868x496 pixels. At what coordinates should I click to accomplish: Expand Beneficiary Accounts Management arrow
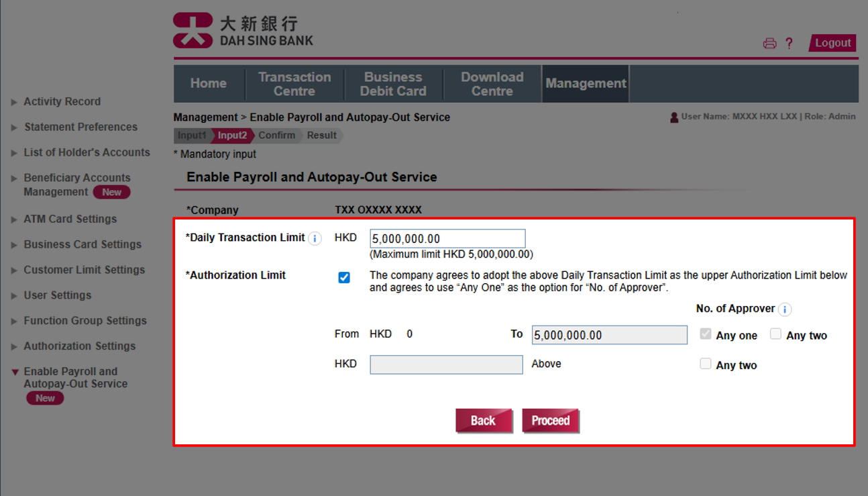[x=14, y=179]
